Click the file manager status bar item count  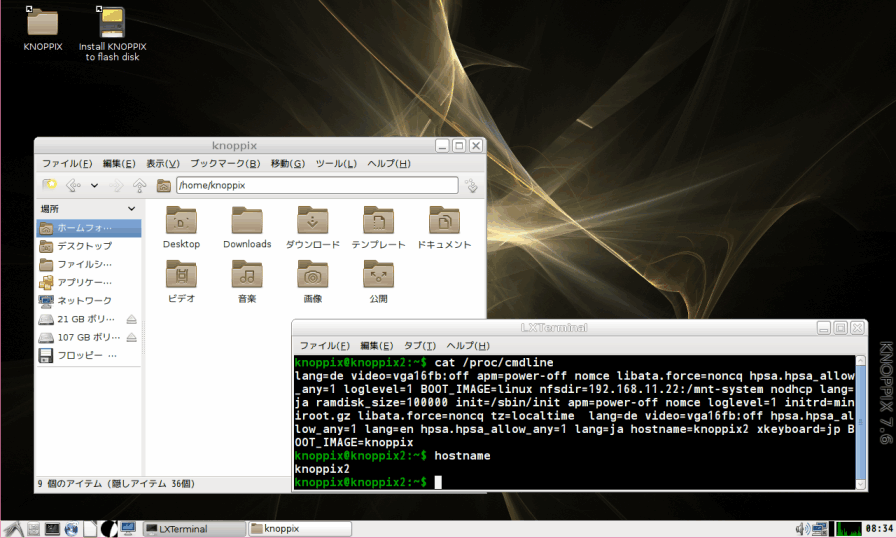coord(116,484)
